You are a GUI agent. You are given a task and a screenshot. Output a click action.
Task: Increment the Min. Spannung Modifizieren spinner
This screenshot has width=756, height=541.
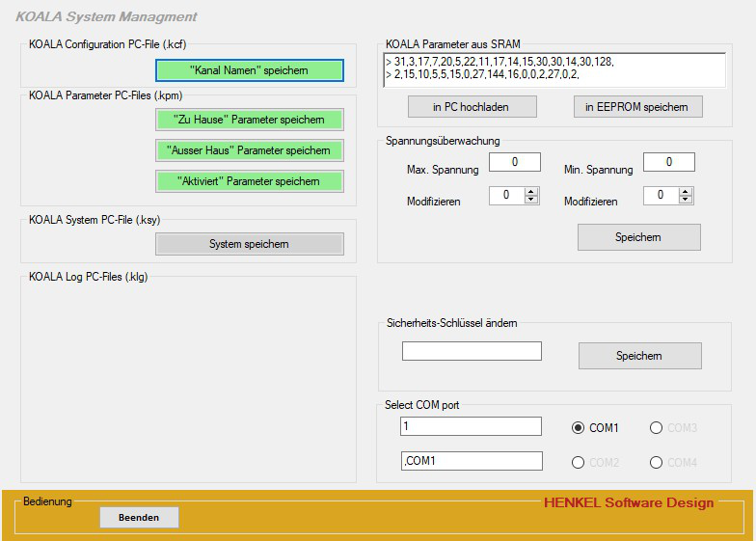click(x=685, y=191)
